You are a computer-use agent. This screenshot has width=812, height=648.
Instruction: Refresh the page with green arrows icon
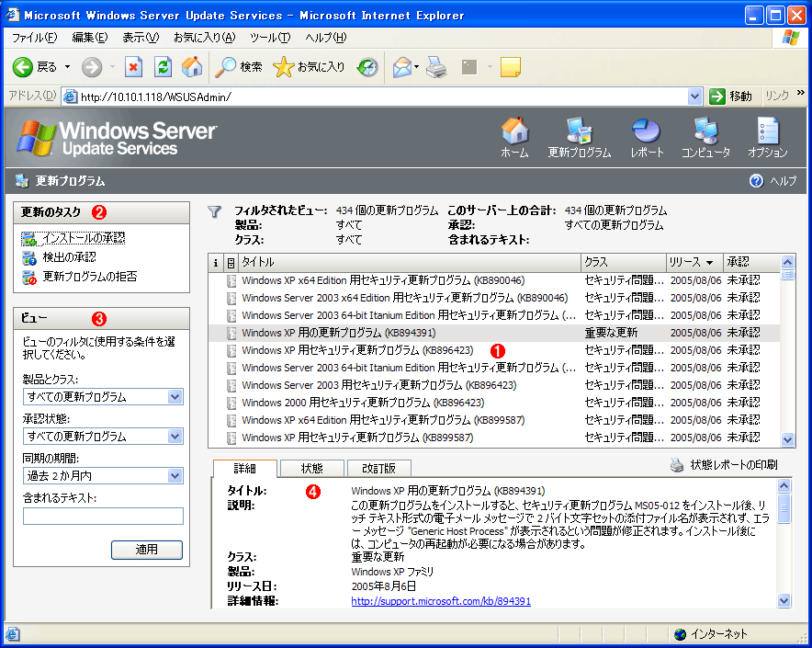[163, 67]
